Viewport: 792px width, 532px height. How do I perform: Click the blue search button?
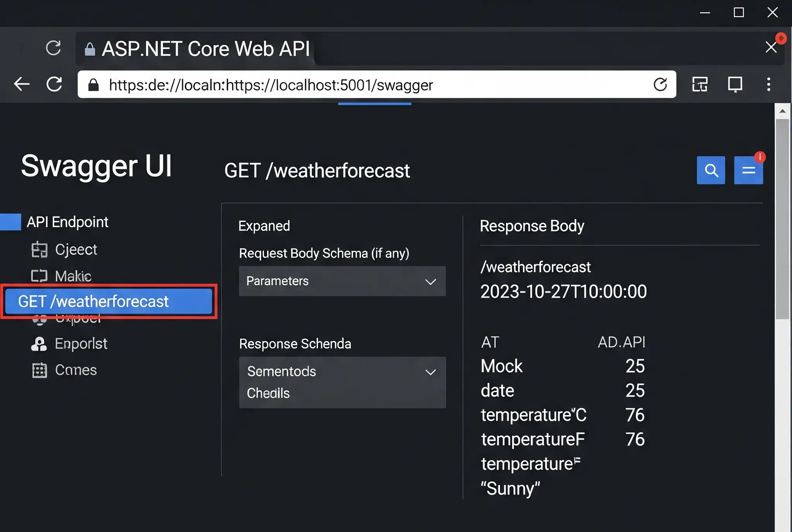click(x=711, y=170)
